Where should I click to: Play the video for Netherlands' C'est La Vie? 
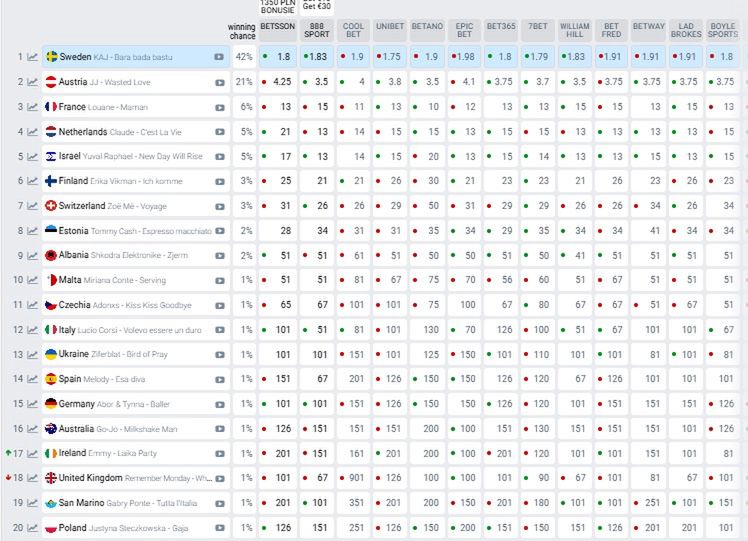point(219,132)
